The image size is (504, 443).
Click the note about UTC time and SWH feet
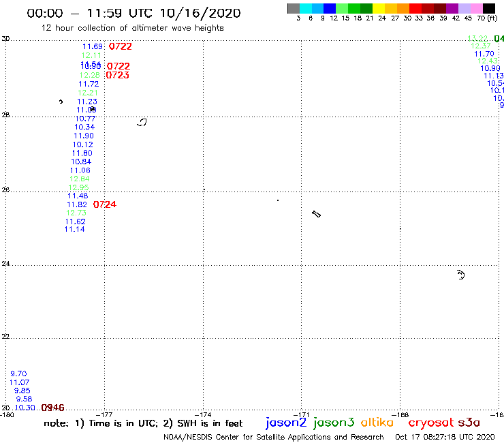click(x=143, y=423)
